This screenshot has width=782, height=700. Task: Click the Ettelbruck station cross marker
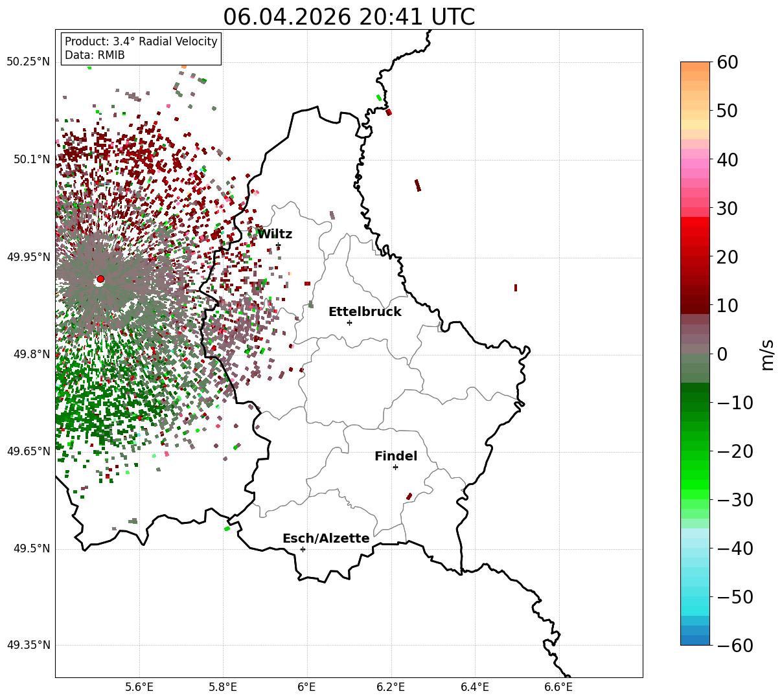click(349, 322)
